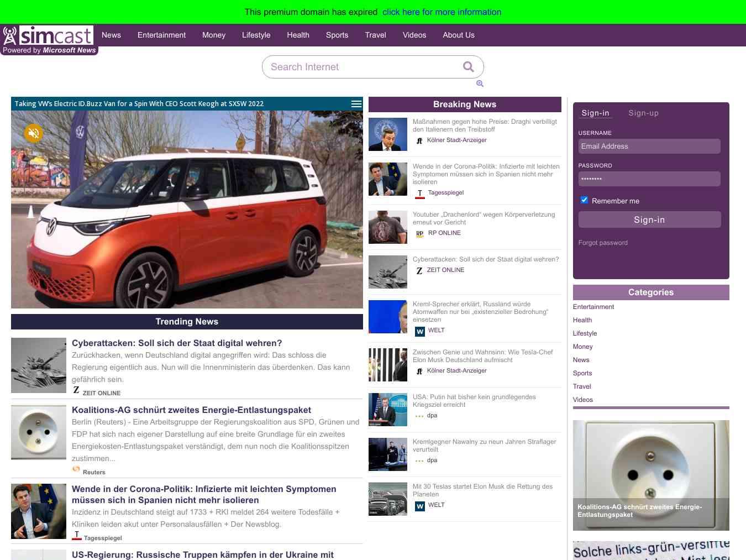
Task: Click the search magnifier icon
Action: (467, 66)
